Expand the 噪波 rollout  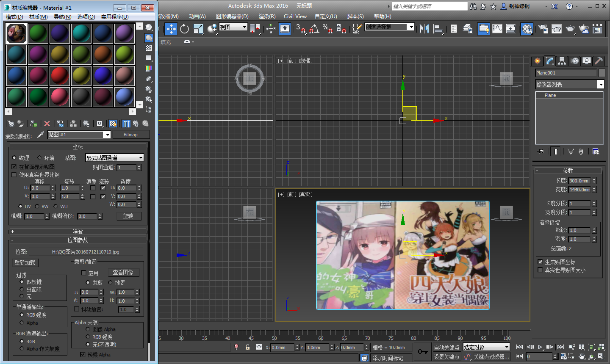coord(78,232)
